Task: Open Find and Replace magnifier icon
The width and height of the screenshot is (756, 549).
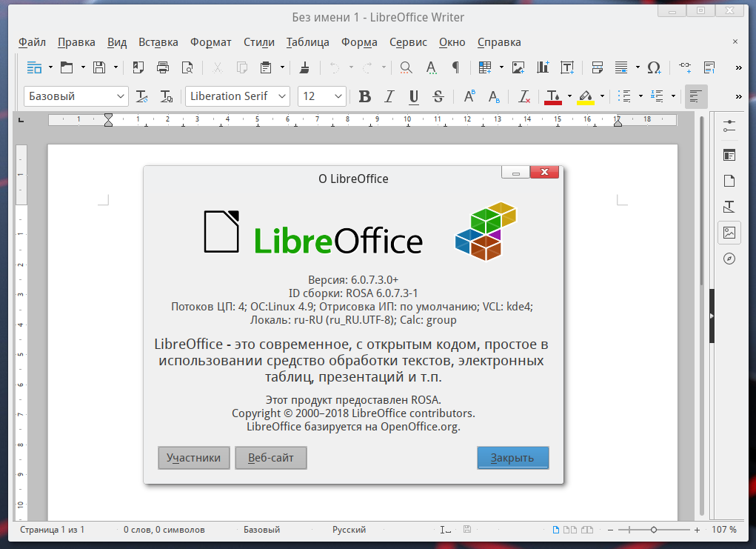Action: (406, 67)
